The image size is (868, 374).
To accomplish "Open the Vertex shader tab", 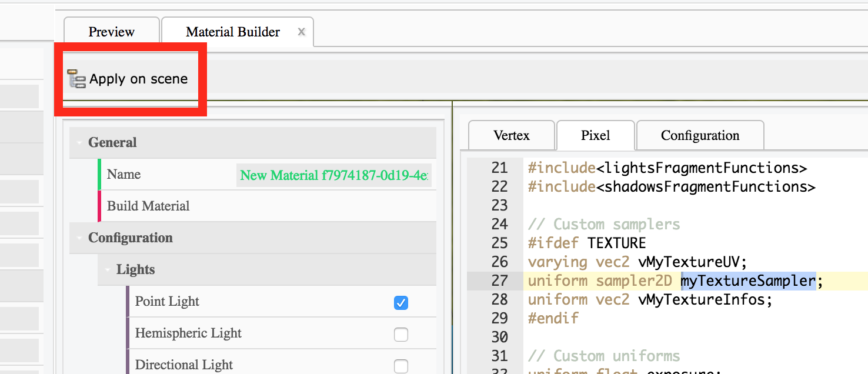I will (511, 135).
